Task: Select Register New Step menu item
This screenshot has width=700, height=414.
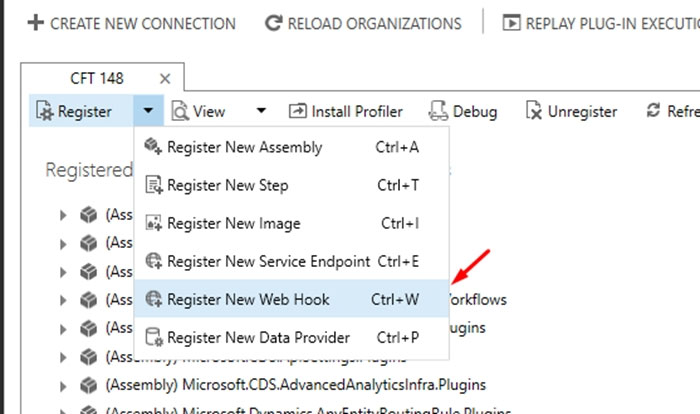Action: point(291,185)
